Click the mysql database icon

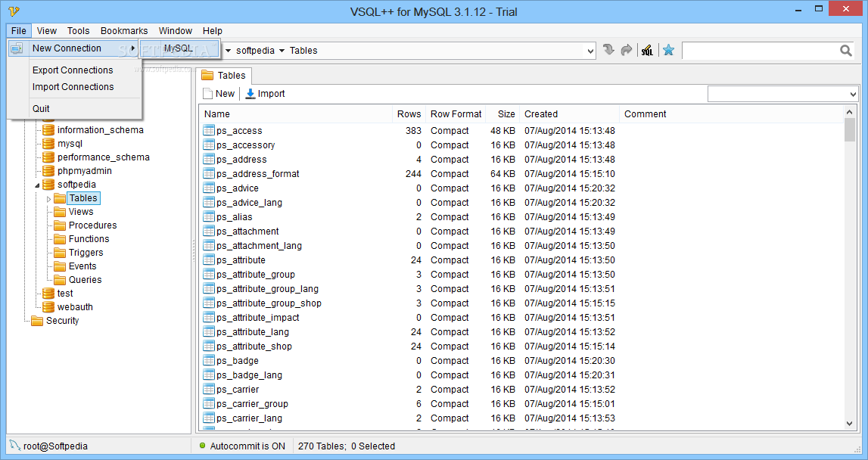[48, 143]
